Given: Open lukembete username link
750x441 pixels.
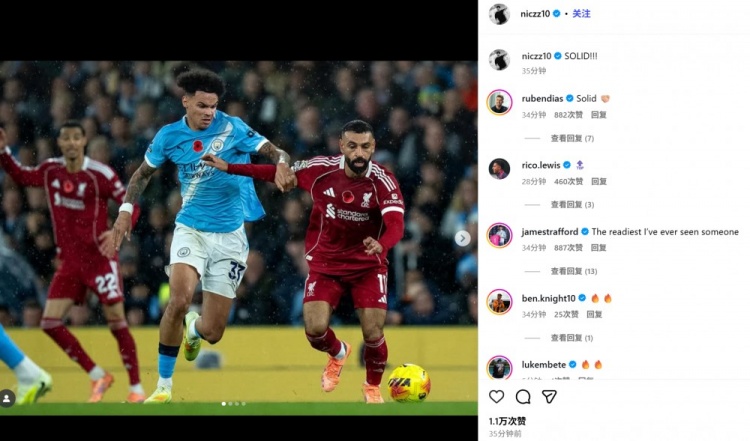Looking at the screenshot, I should [x=544, y=364].
